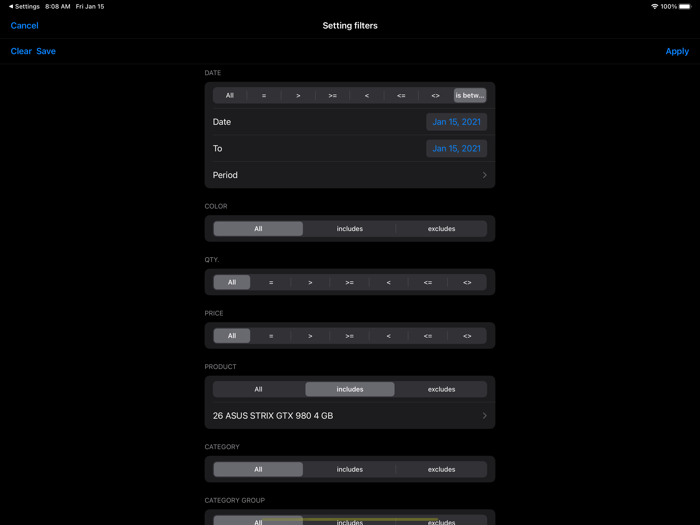Screen dimensions: 700x525
Task: Choose >= in Qty. filter
Action: pyautogui.click(x=350, y=282)
